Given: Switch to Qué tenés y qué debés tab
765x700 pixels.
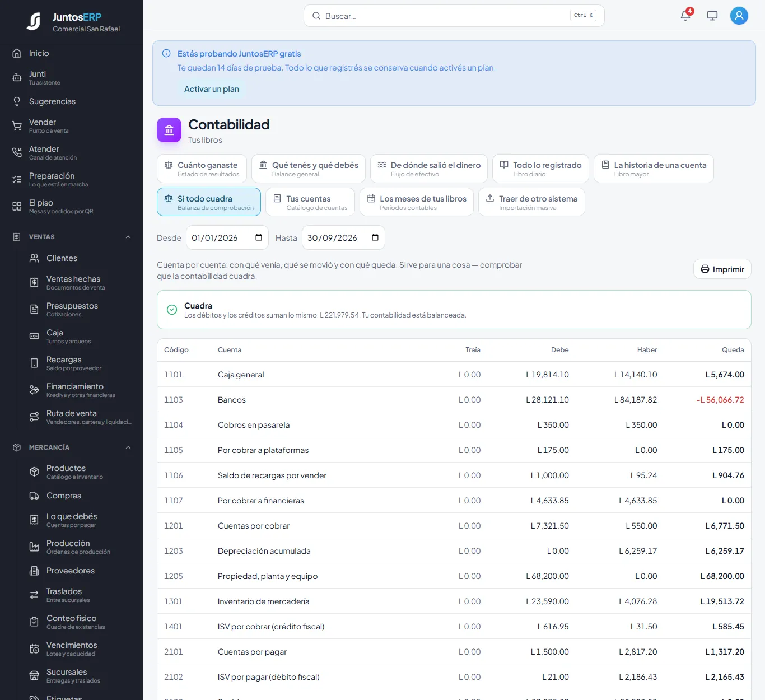Looking at the screenshot, I should tap(309, 169).
